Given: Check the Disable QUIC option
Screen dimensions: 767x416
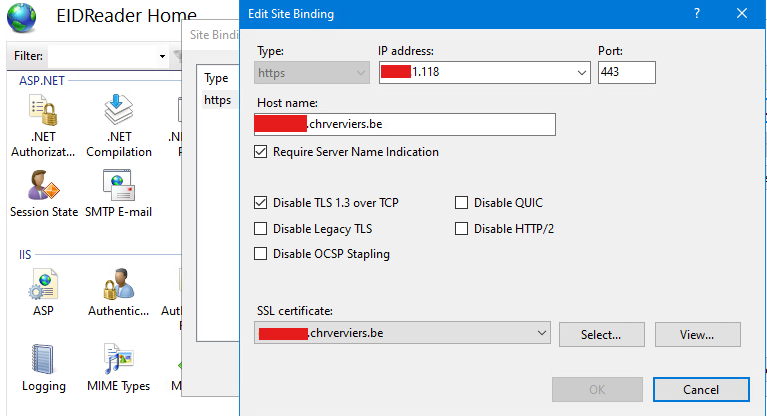Looking at the screenshot, I should click(461, 203).
